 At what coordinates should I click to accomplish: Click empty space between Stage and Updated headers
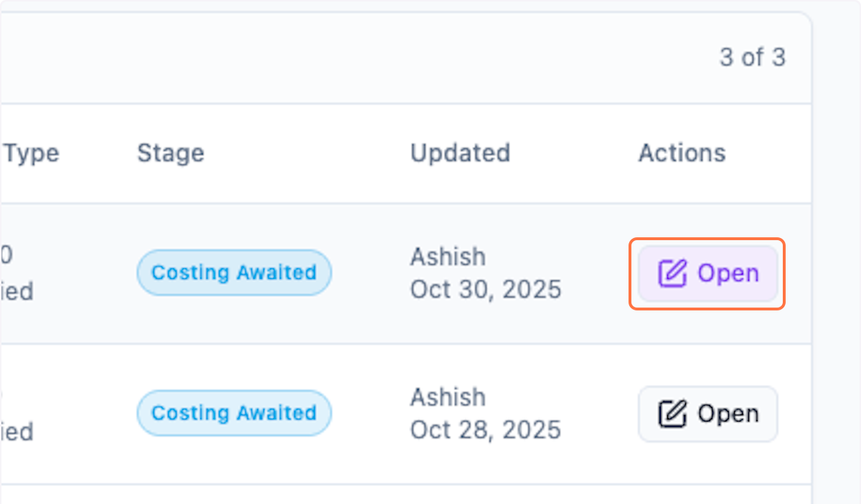pyautogui.click(x=309, y=153)
